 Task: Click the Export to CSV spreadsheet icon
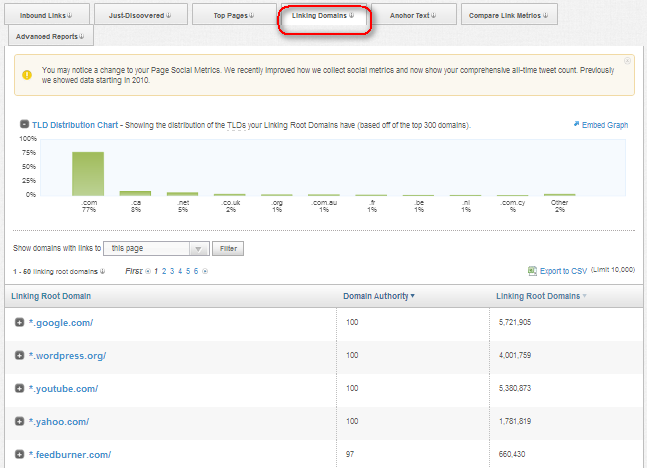coord(532,271)
